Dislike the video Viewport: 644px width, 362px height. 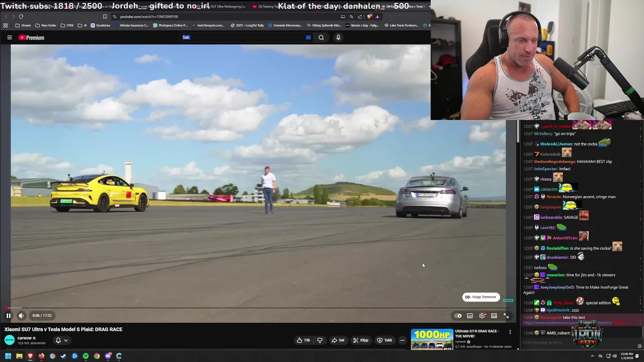click(x=319, y=340)
